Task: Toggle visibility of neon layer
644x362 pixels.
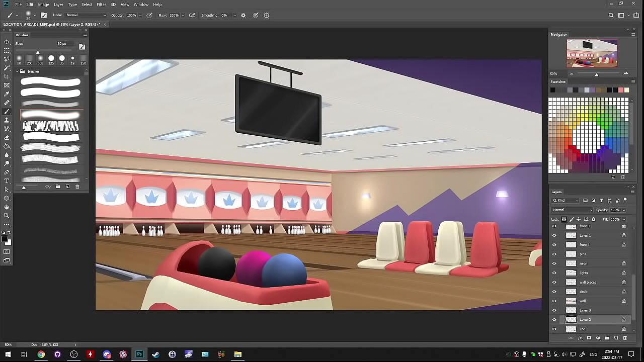Action: tap(554, 263)
